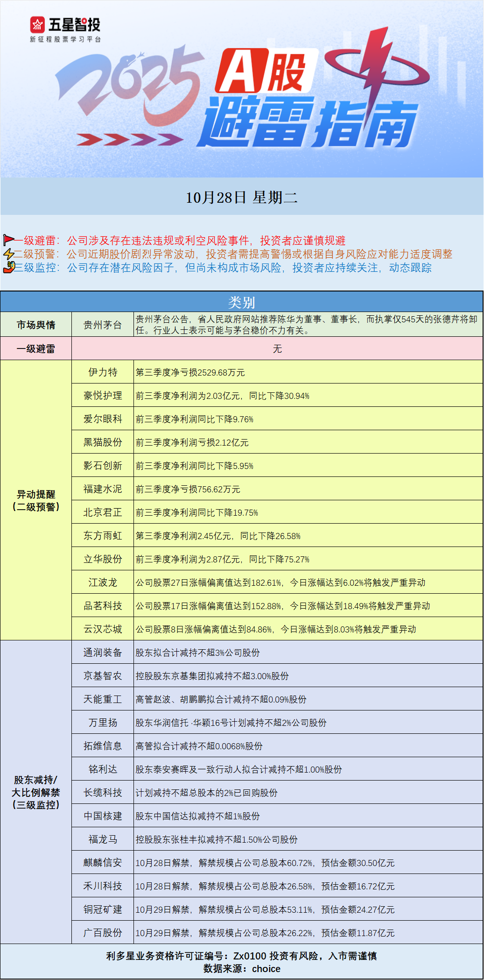Click the 10月28日 星期二 date bar
Viewport: 484px width, 980px height.
click(x=242, y=197)
